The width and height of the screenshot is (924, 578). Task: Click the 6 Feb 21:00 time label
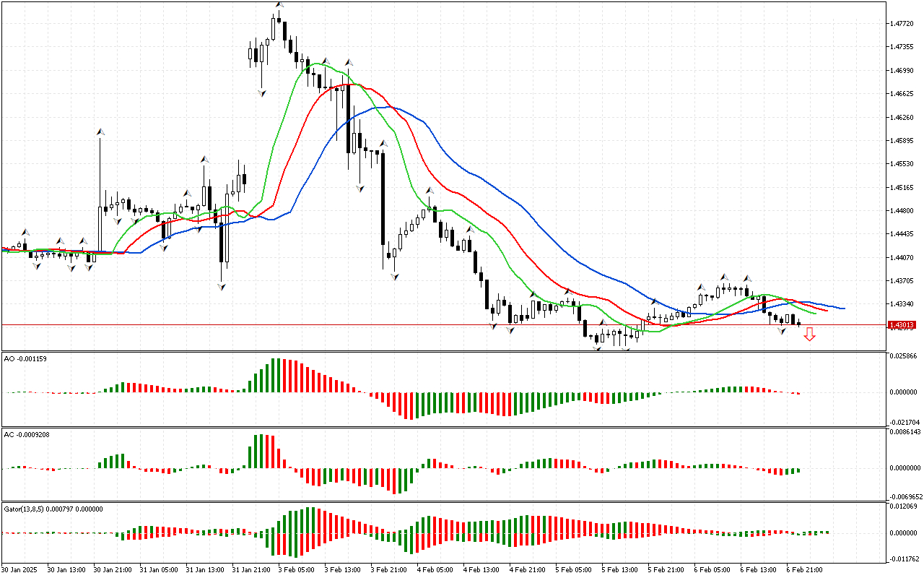(805, 570)
